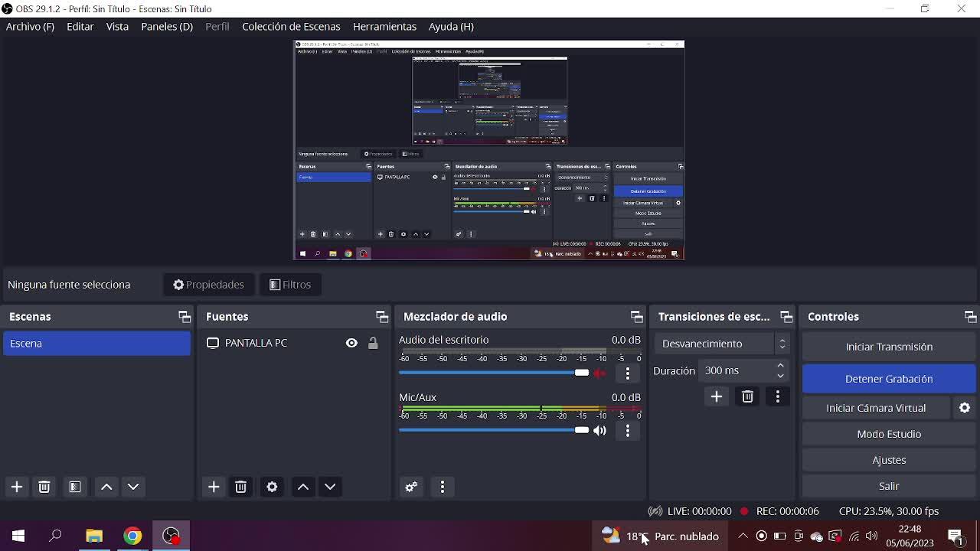Image resolution: width=980 pixels, height=551 pixels.
Task: Open the volume control in system tray
Action: pos(872,536)
